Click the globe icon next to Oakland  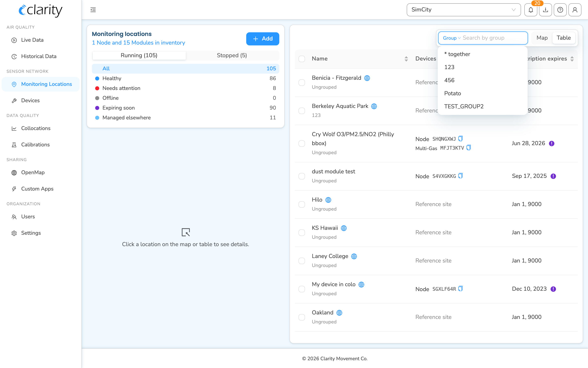[x=340, y=313]
